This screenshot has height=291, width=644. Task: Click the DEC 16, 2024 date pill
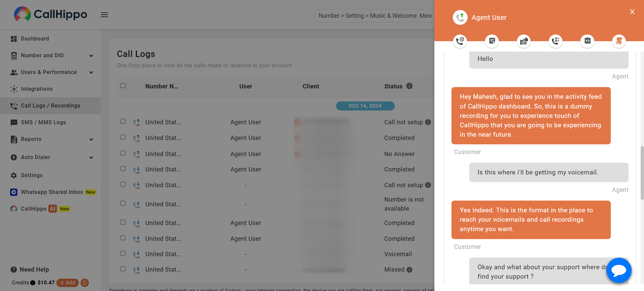click(x=365, y=106)
